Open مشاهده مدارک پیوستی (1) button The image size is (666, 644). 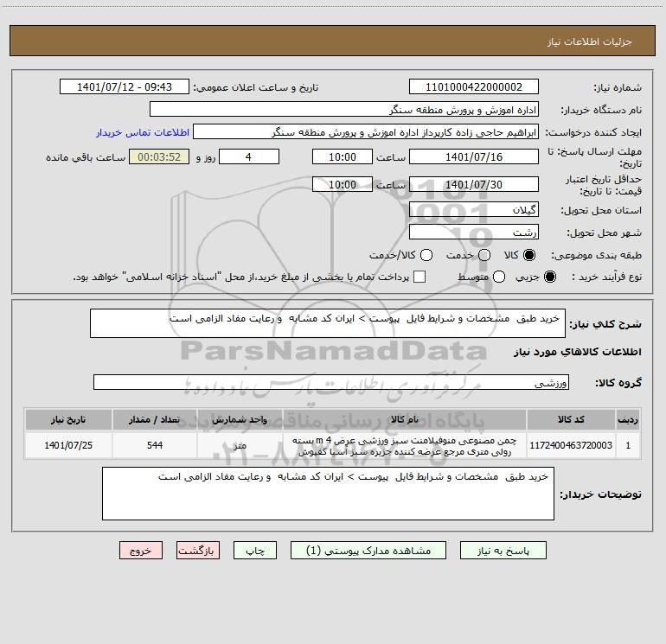[x=368, y=551]
